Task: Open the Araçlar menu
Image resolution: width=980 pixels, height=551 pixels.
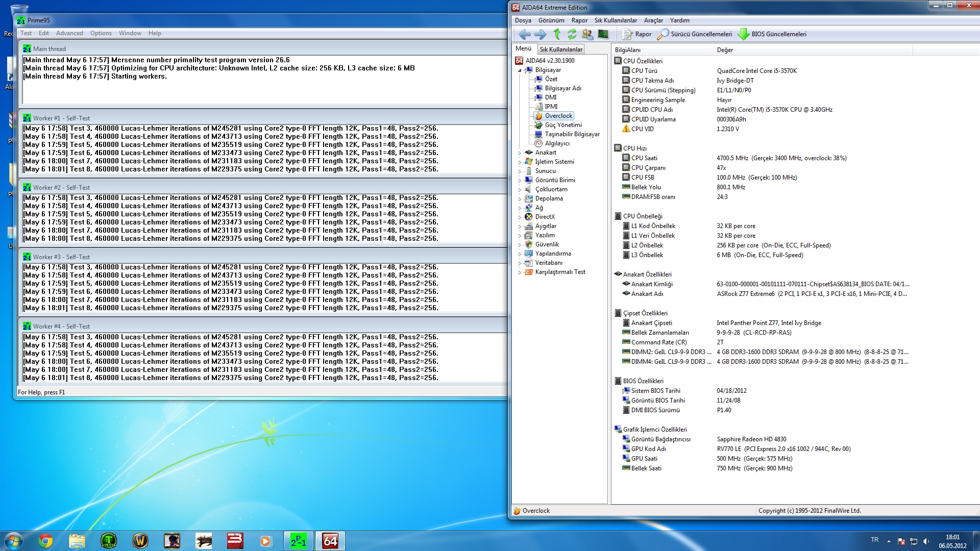Action: (653, 20)
